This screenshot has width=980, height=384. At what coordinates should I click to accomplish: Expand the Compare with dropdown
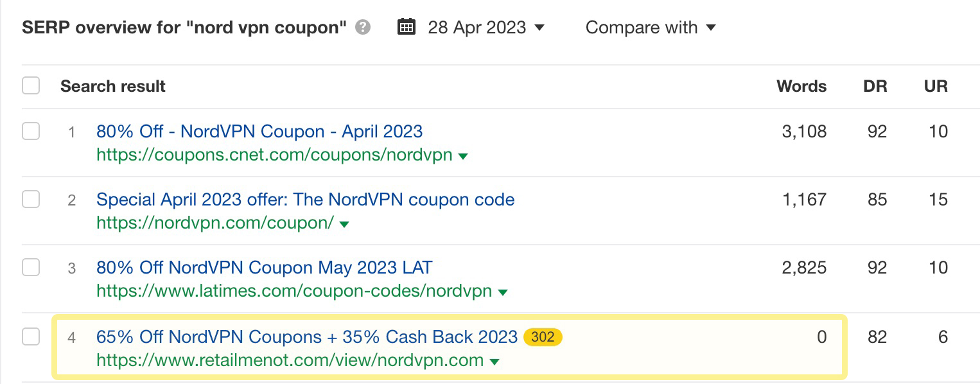tap(641, 27)
